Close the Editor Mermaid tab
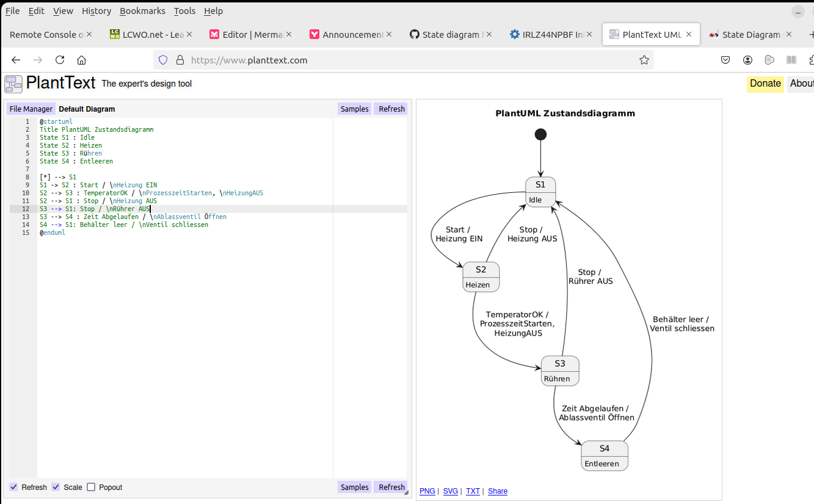 [289, 34]
